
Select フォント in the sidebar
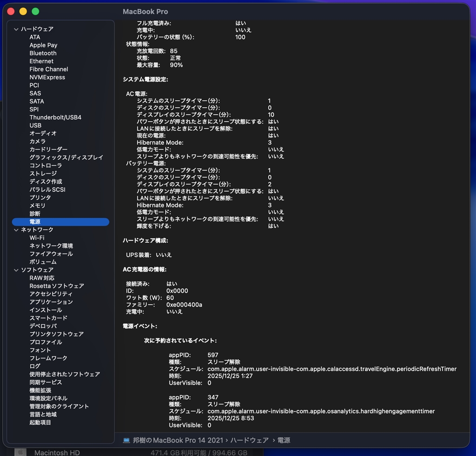(x=40, y=350)
